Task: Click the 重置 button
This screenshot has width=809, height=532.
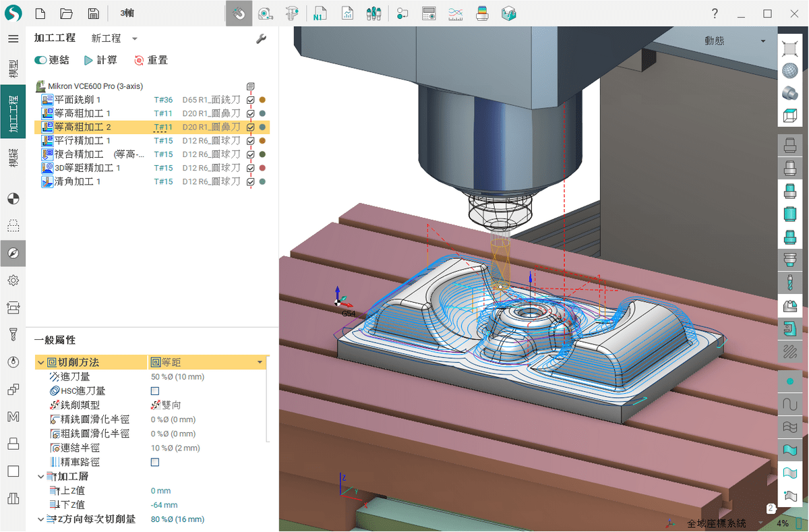Action: click(x=151, y=61)
